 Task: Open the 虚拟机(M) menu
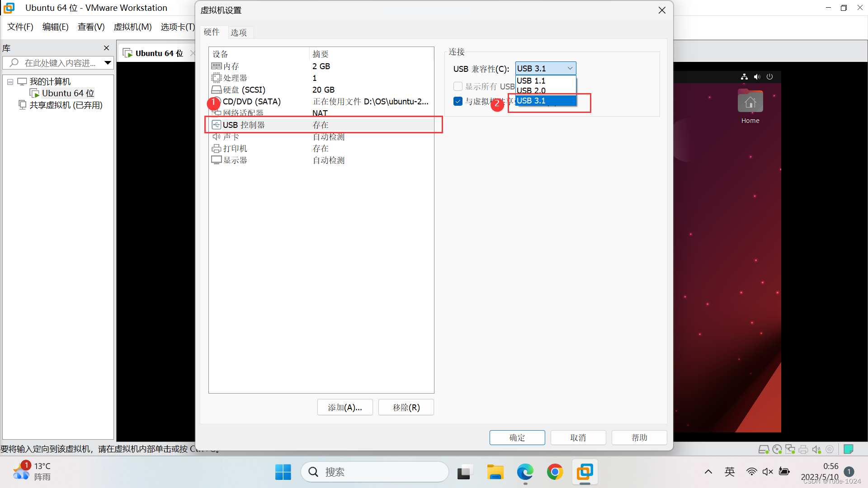pyautogui.click(x=132, y=27)
